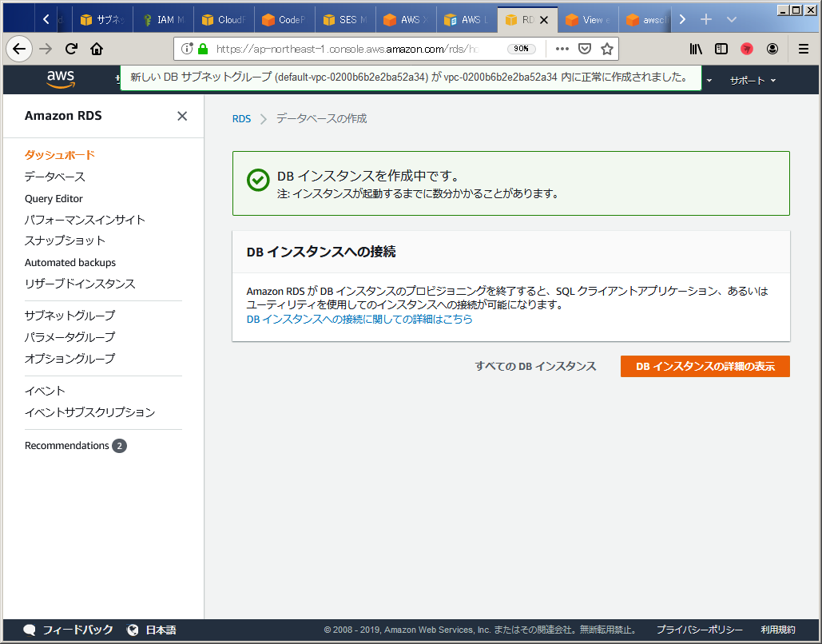The height and width of the screenshot is (644, 822).
Task: Switch to the サブネット tab
Action: coord(103,20)
